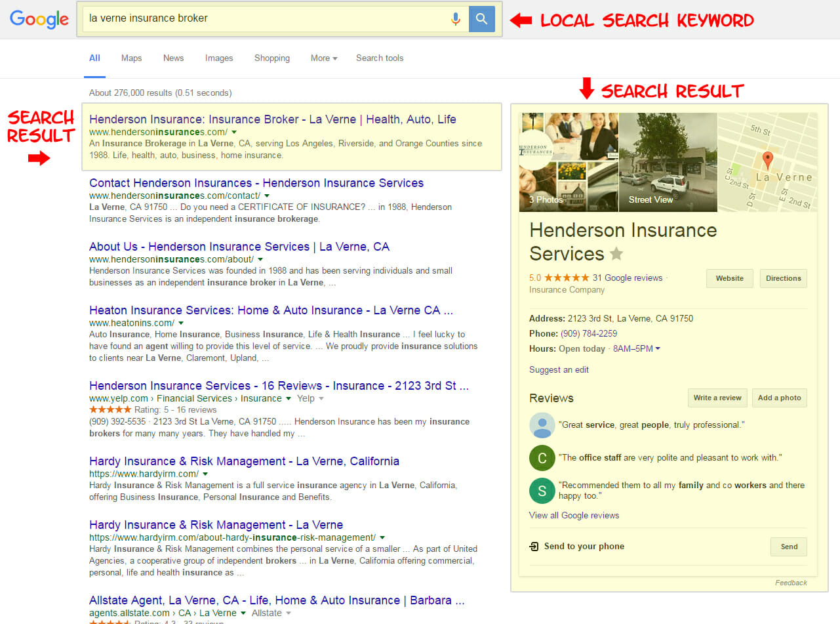Expand arrow beside www.hendersoninsurances.com/ URL

coord(234,132)
